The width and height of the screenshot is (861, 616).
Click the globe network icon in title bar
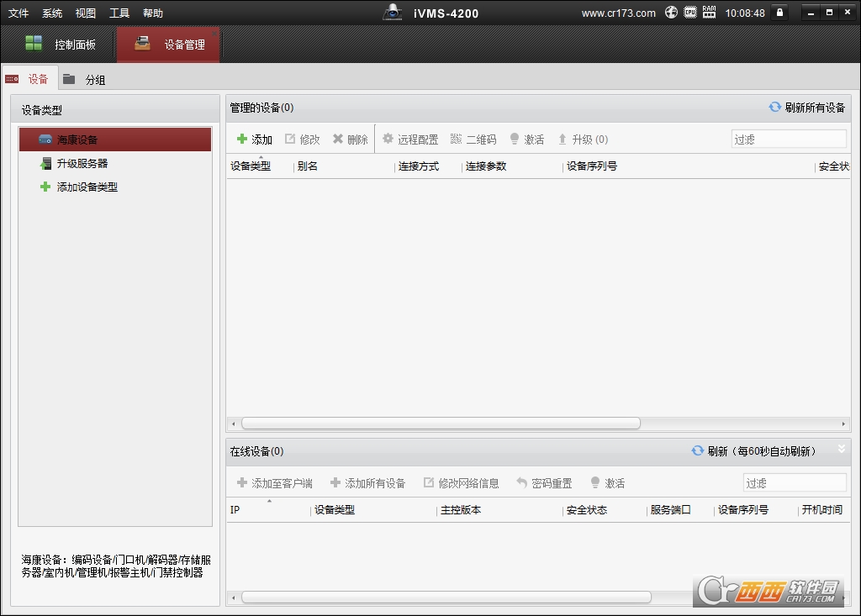[x=671, y=13]
